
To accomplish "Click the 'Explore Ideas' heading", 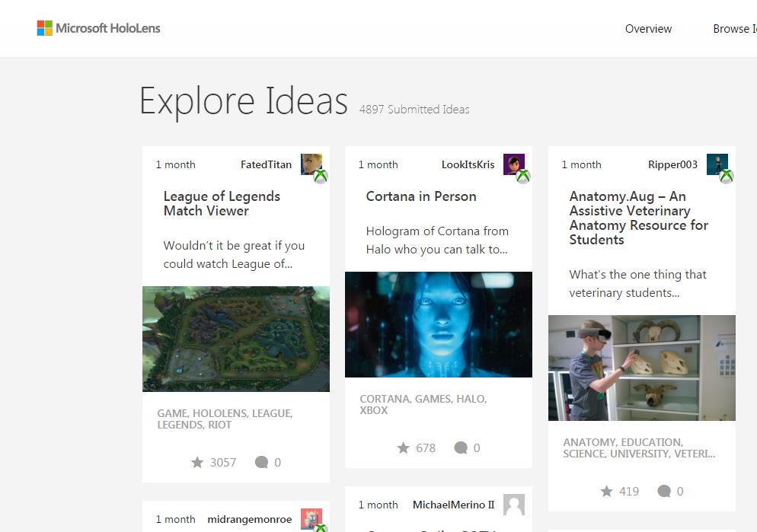I will point(244,102).
